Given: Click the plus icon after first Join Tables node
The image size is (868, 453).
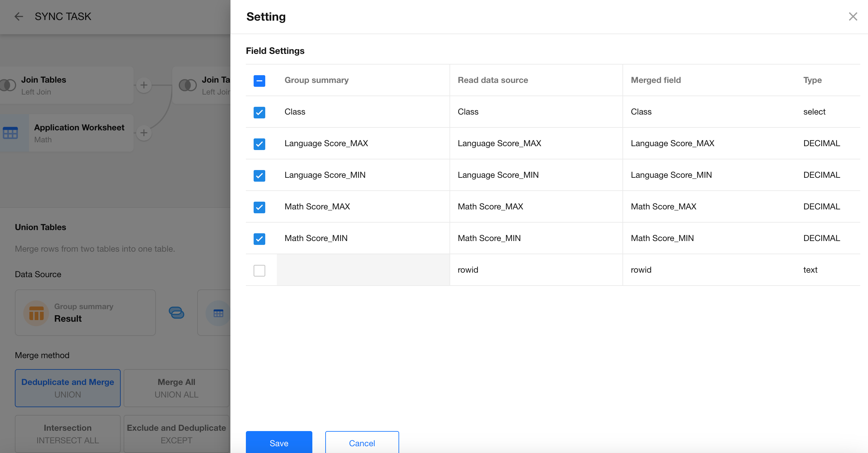Looking at the screenshot, I should coord(144,85).
